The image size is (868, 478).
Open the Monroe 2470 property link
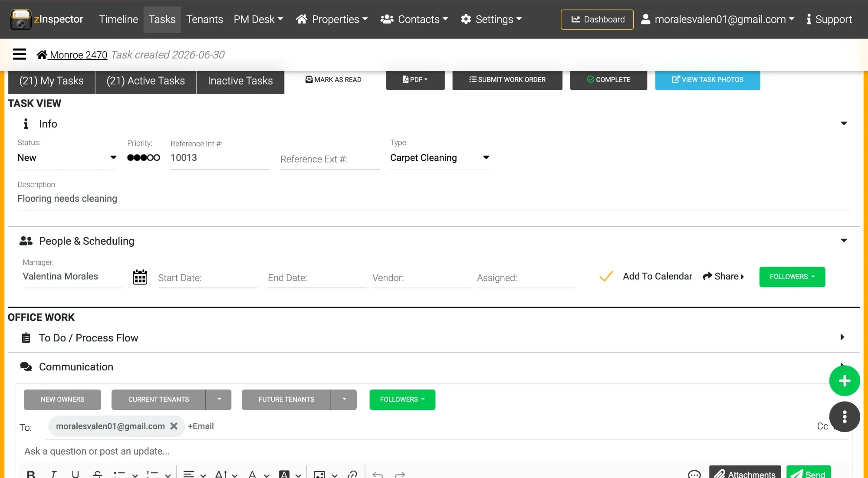(72, 55)
